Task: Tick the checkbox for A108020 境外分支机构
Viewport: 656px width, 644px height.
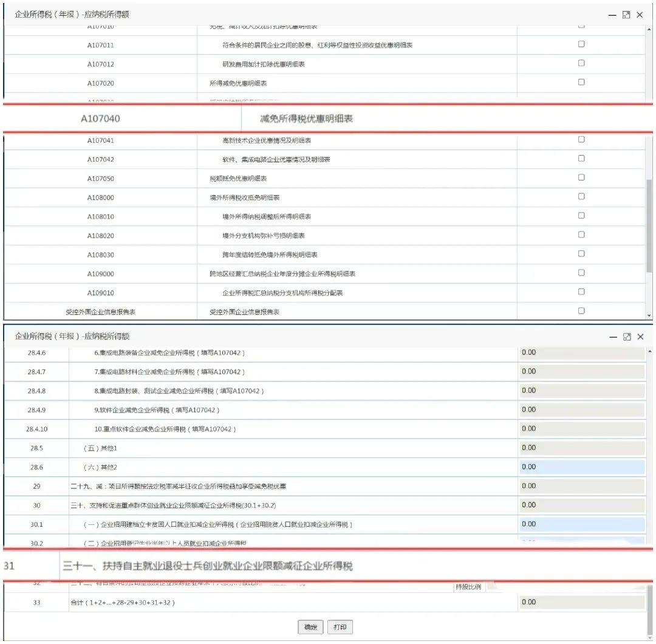Action: pos(581,235)
